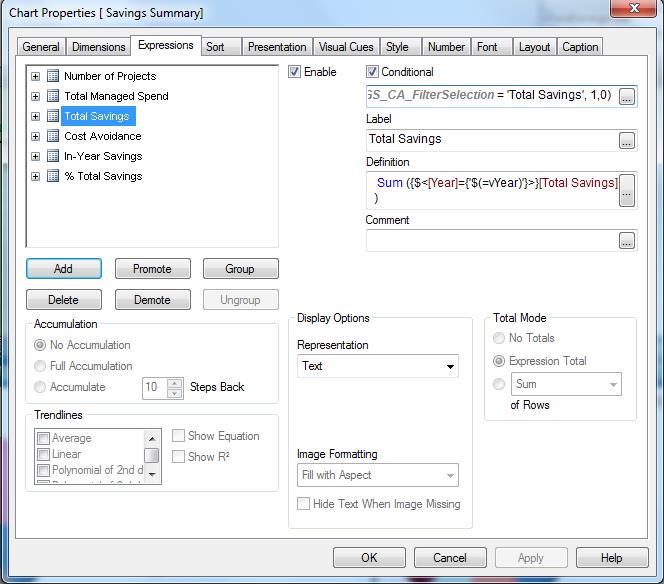Switch to the Caption tab

coord(580,47)
